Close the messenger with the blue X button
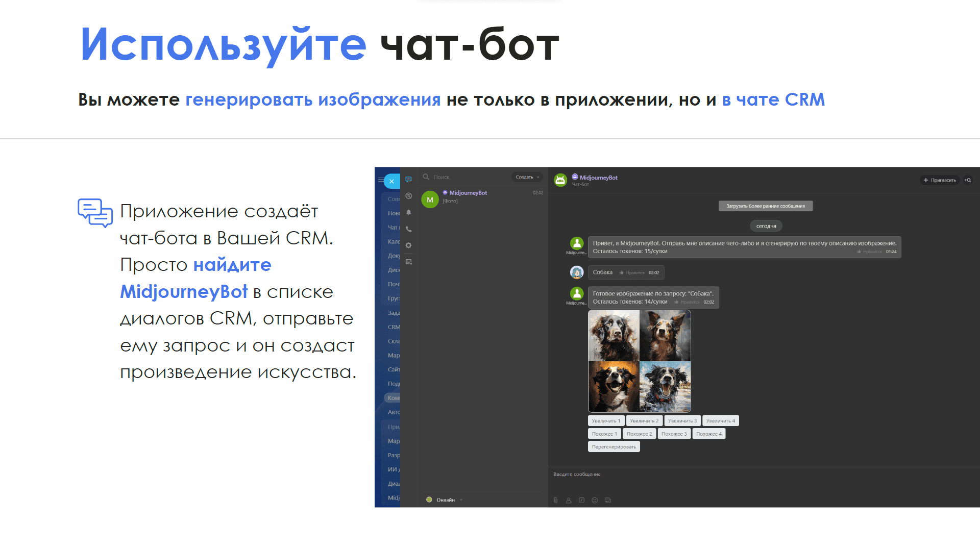This screenshot has width=980, height=551. [x=391, y=181]
